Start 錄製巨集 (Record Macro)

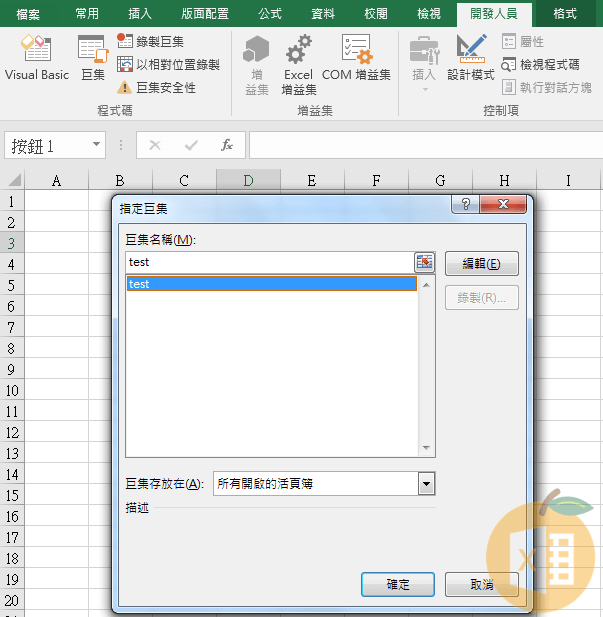tap(151, 41)
